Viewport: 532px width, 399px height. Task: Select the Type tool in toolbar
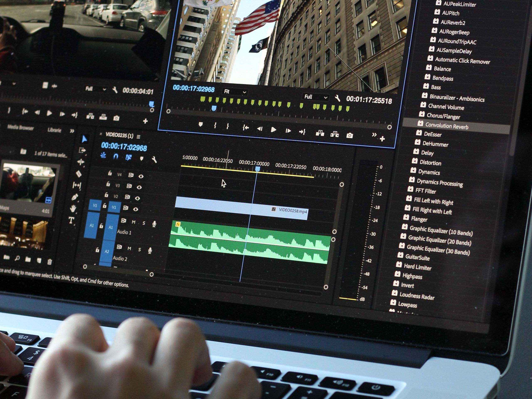click(71, 220)
